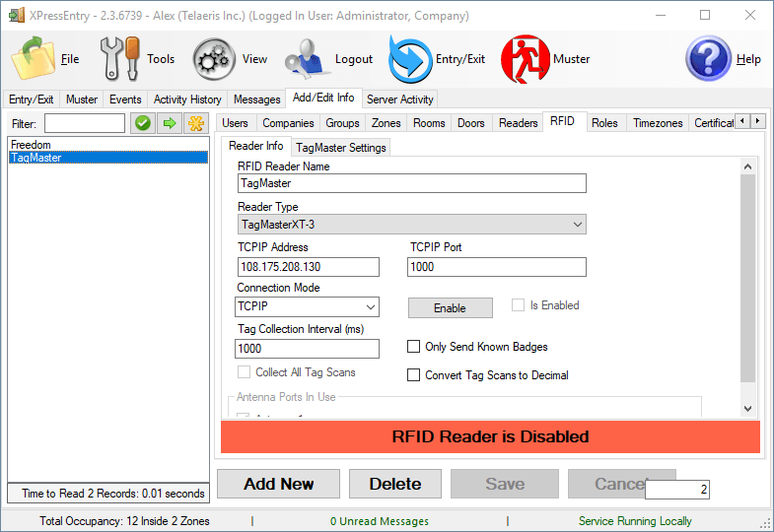The width and height of the screenshot is (774, 532).
Task: Click the RFID Reader is Disabled banner
Action: pos(490,436)
